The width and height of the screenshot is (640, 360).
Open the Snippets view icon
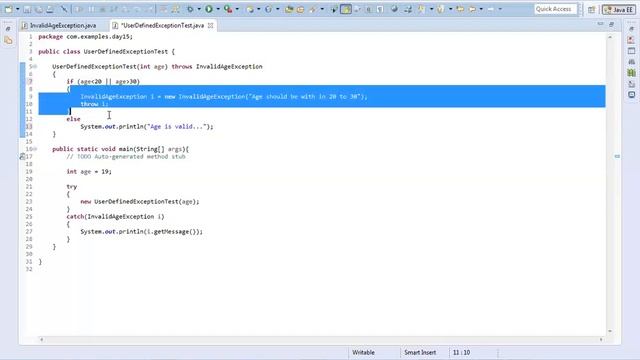[631, 84]
